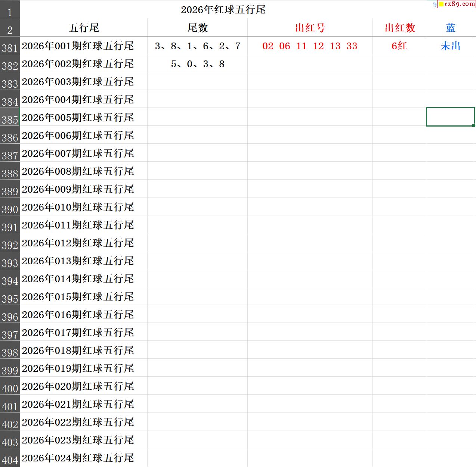Click the blue "蓝" header cell

[451, 28]
